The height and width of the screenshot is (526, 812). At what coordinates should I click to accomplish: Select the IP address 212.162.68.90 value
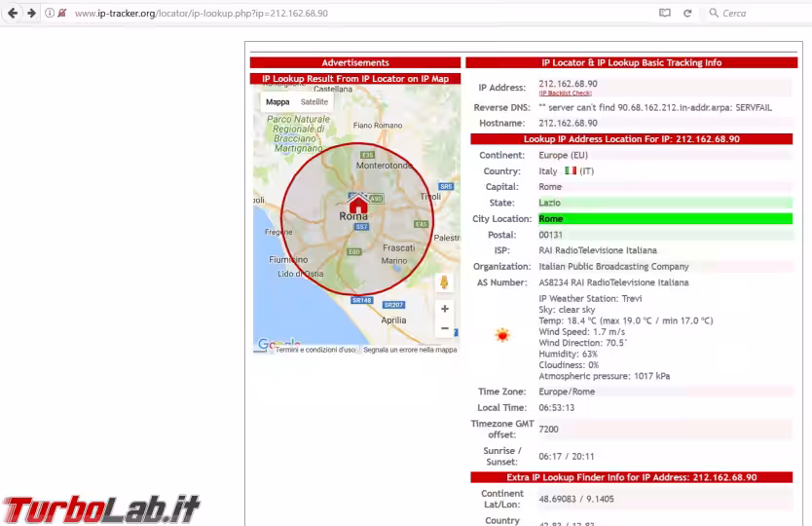click(x=568, y=84)
